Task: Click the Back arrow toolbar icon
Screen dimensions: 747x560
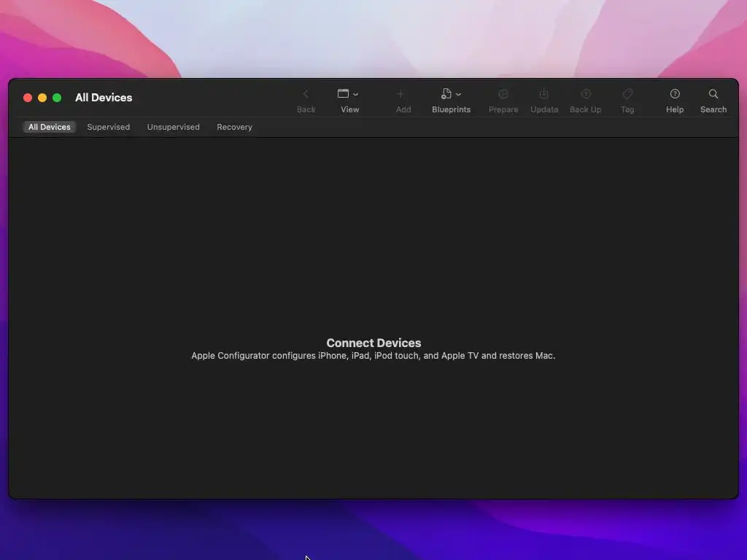Action: click(x=306, y=94)
